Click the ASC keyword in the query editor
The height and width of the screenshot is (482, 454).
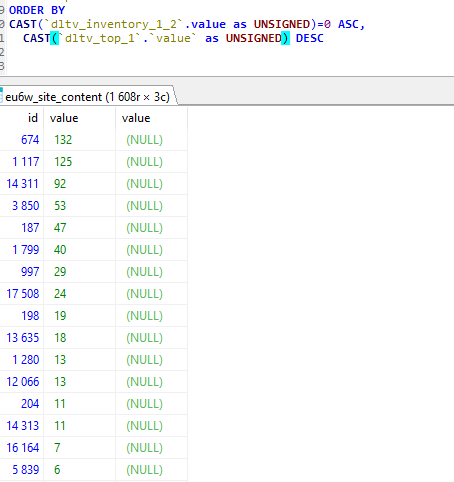349,24
